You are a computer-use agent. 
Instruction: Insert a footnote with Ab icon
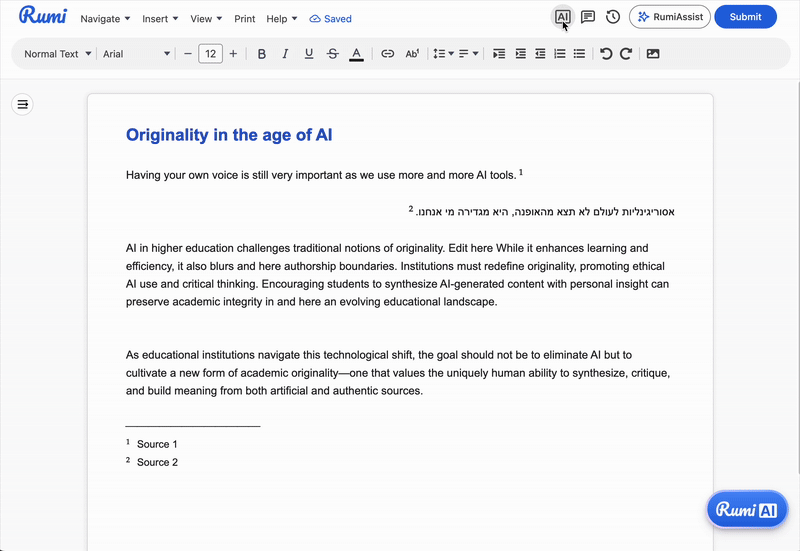point(412,54)
